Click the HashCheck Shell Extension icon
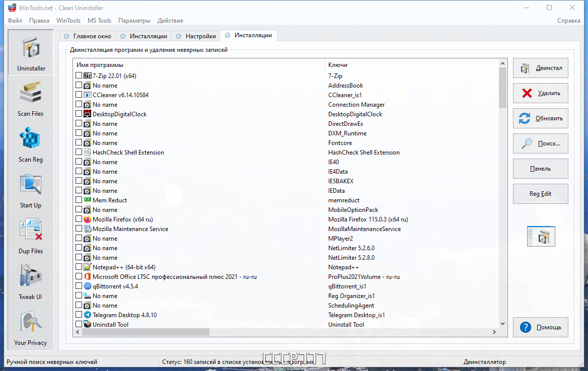This screenshot has width=588, height=371. [x=88, y=153]
